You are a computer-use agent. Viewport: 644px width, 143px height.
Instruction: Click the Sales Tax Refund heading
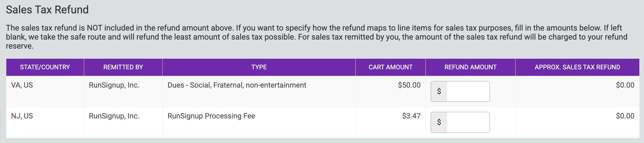(x=47, y=10)
